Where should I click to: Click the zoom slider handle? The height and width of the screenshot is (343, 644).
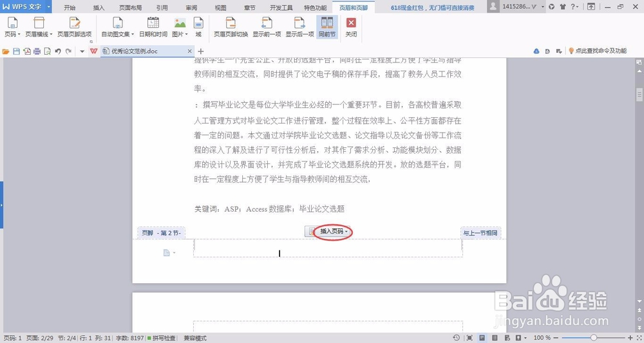pos(593,338)
